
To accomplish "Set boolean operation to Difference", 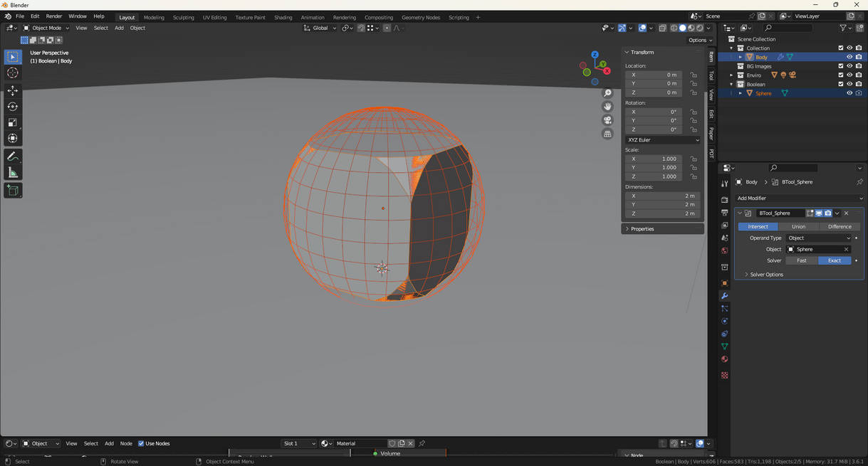I will (x=839, y=226).
